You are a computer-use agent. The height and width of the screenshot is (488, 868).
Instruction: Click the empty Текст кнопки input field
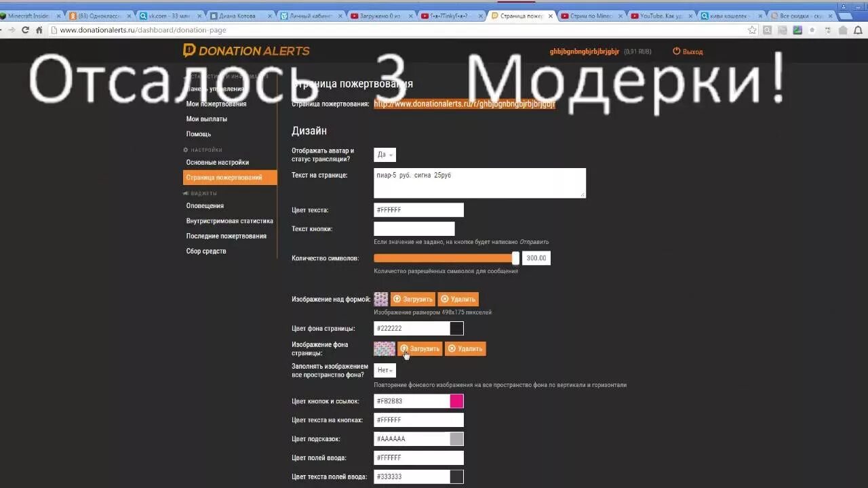pyautogui.click(x=414, y=229)
